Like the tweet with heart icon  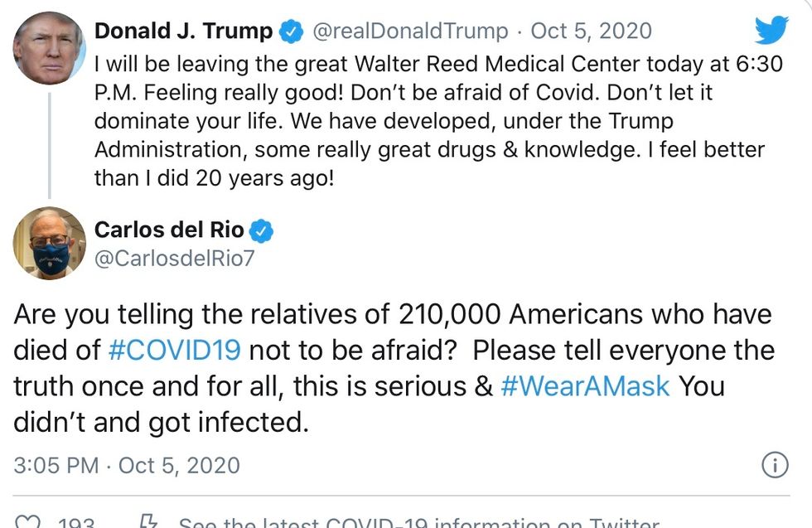[27, 521]
